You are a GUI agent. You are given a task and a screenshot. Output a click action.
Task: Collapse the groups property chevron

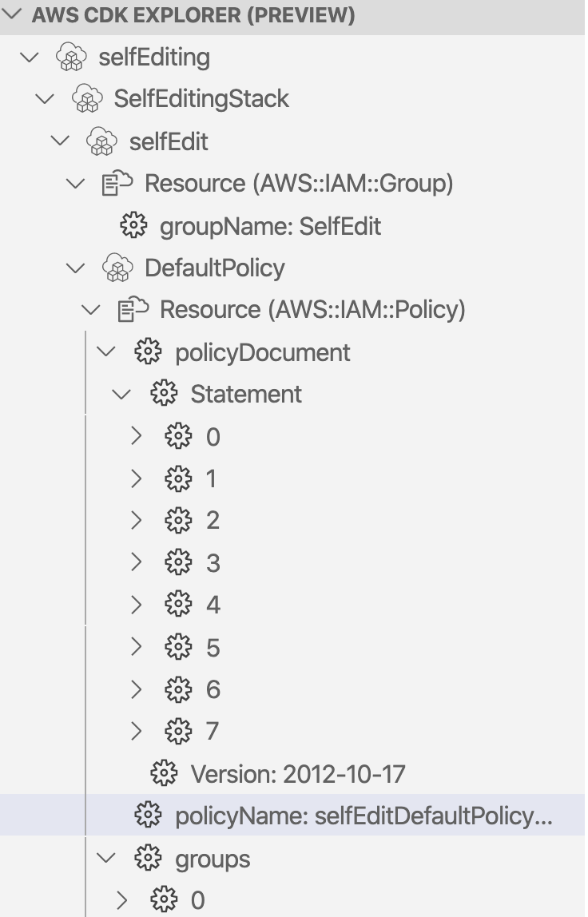tap(106, 858)
